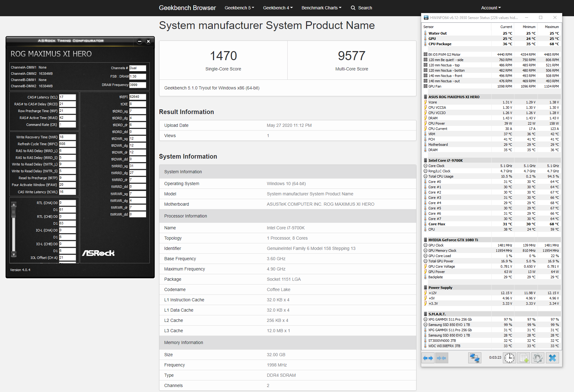
Task: Click the Command Rate (CR) field
Action: (67, 125)
